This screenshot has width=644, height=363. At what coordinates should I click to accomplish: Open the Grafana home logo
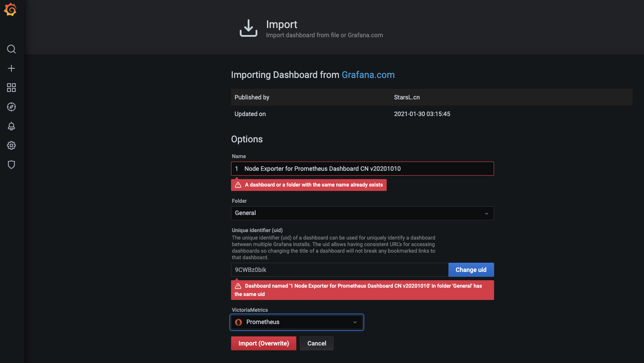click(x=11, y=10)
